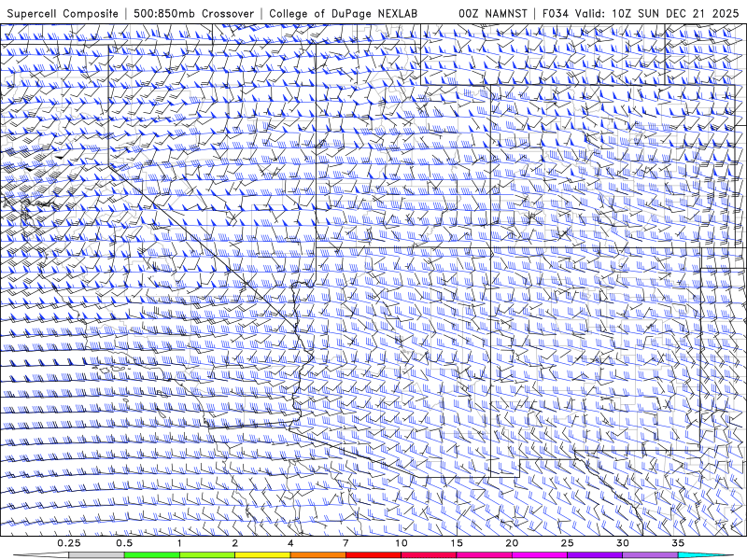This screenshot has width=747, height=560.
Task: Pick the lavender legend segment between 30 and 35
Action: 650,555
